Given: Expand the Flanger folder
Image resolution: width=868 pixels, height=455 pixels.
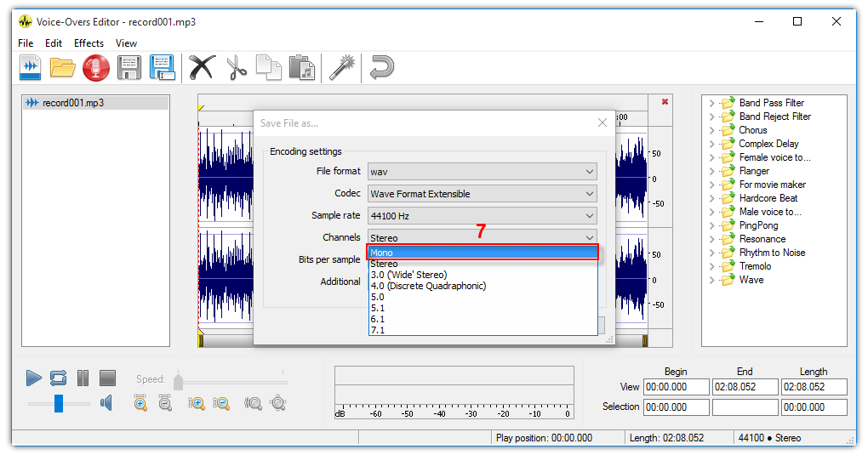Looking at the screenshot, I should tap(712, 171).
